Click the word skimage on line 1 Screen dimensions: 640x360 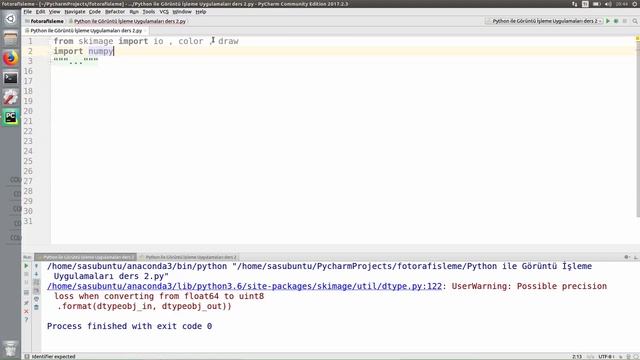tap(96, 41)
